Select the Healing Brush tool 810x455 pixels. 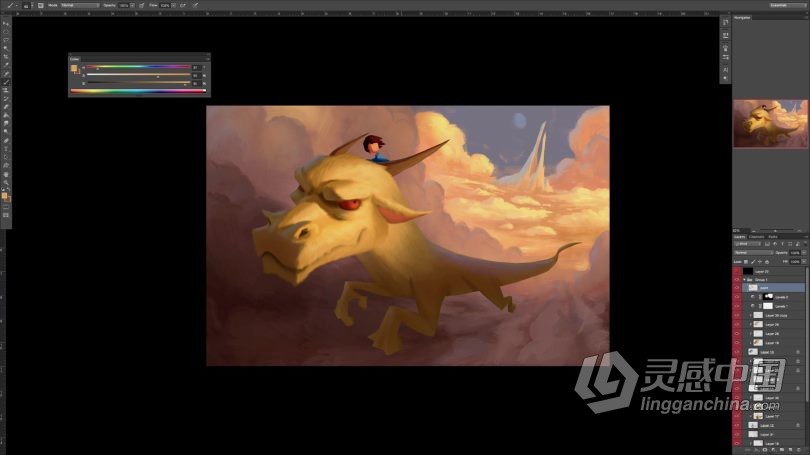tap(6, 73)
